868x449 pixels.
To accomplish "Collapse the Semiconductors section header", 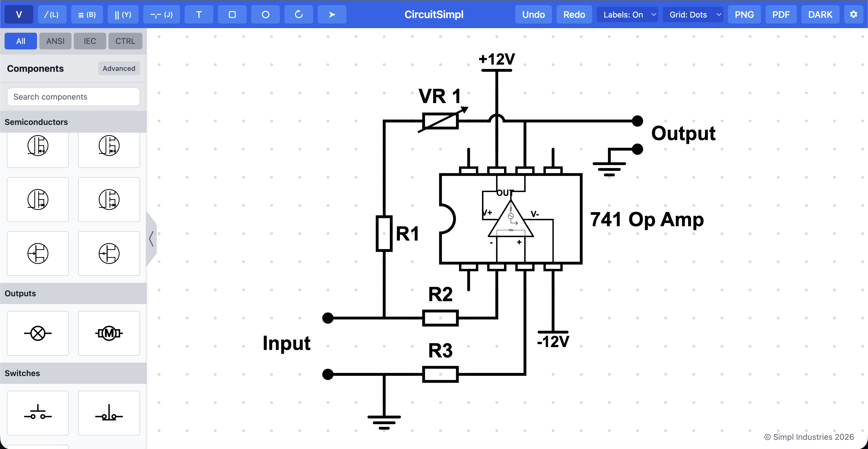I will point(73,122).
